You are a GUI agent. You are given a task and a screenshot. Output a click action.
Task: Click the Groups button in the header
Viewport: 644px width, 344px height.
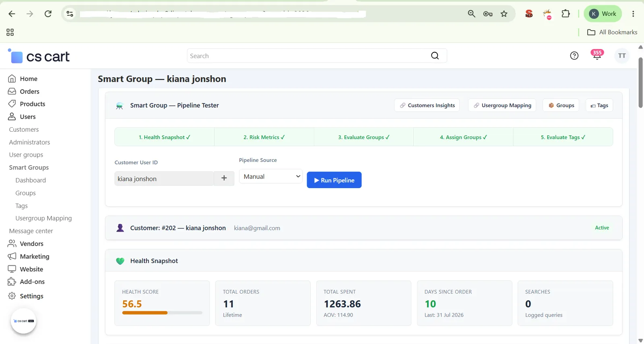(x=561, y=105)
